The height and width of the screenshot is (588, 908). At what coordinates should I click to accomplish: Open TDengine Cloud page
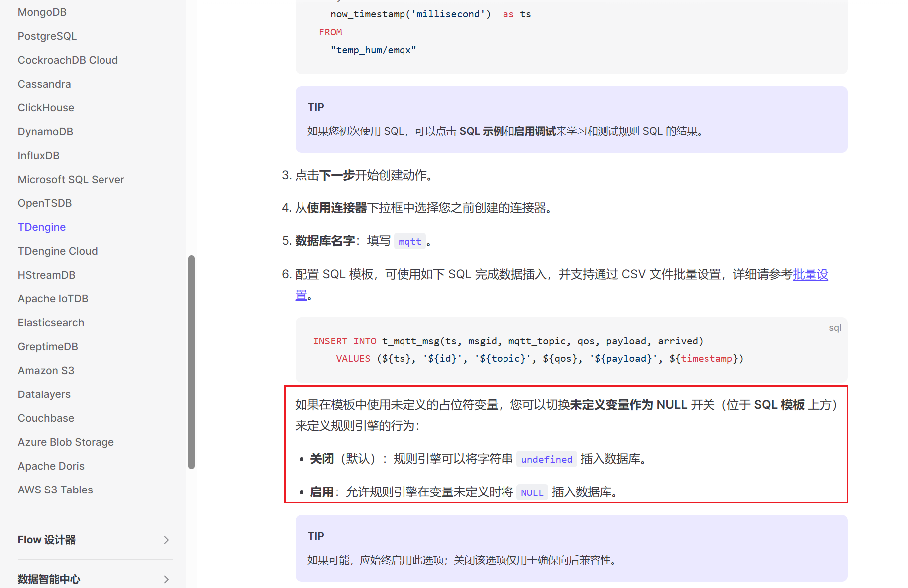coord(58,251)
